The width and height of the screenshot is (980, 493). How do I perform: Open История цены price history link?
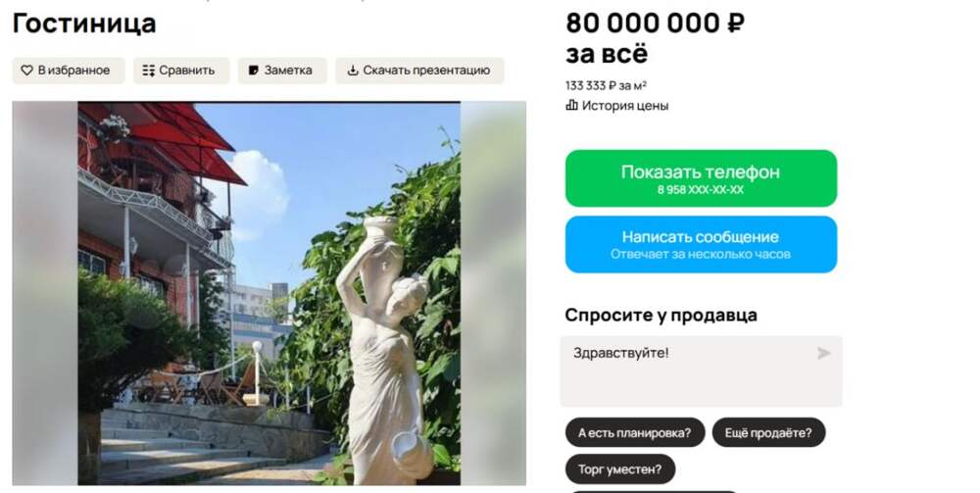625,106
